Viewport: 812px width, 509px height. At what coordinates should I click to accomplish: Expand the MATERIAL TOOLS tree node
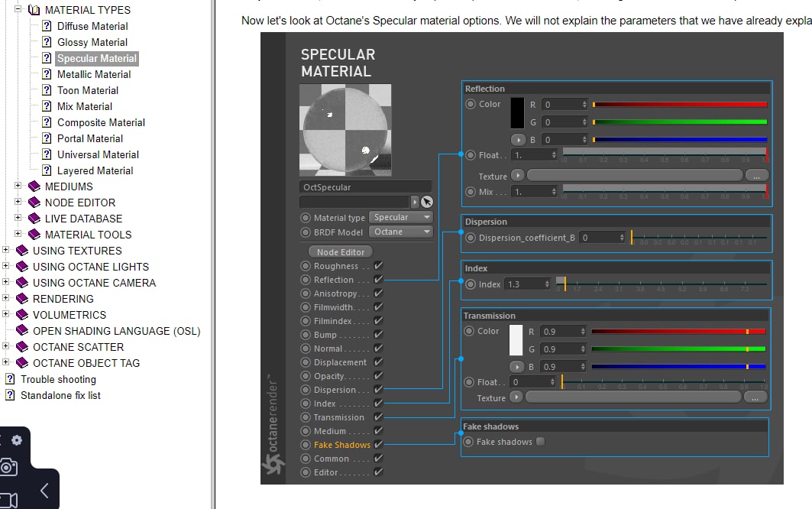[18, 233]
